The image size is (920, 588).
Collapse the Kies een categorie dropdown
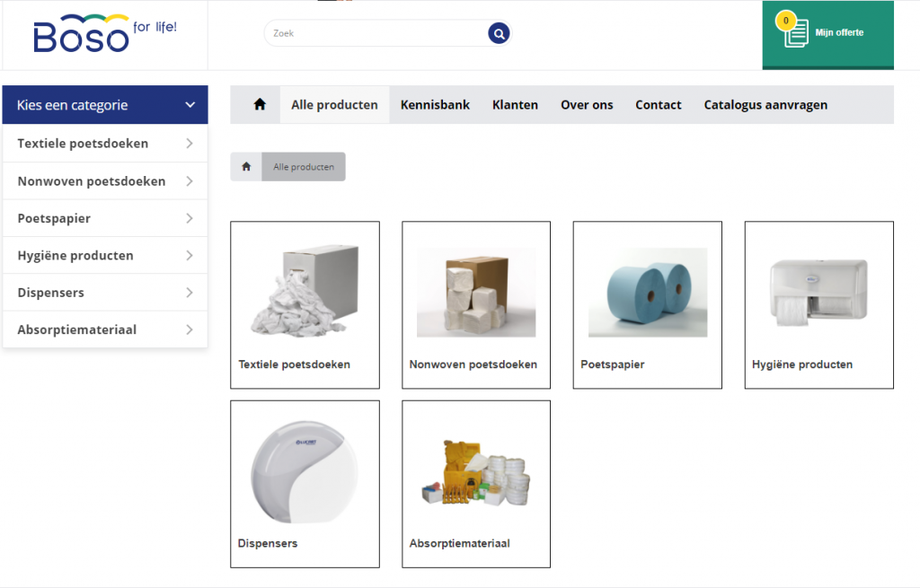pos(190,105)
